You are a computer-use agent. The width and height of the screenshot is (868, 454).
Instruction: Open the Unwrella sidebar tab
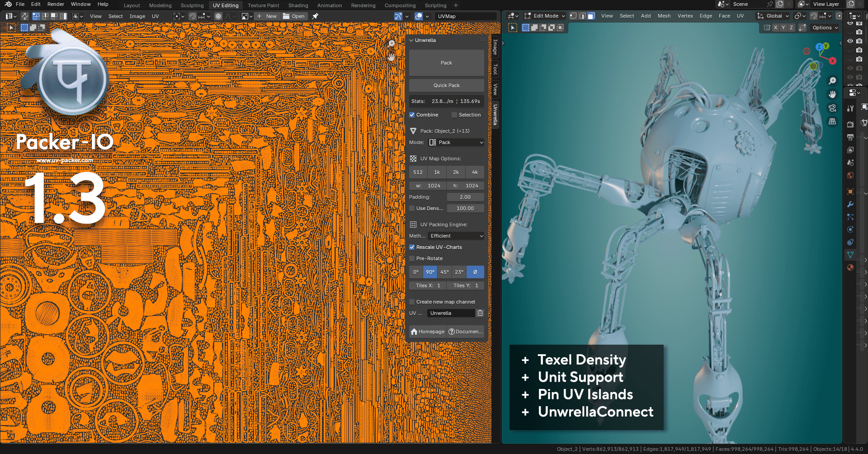[x=495, y=115]
